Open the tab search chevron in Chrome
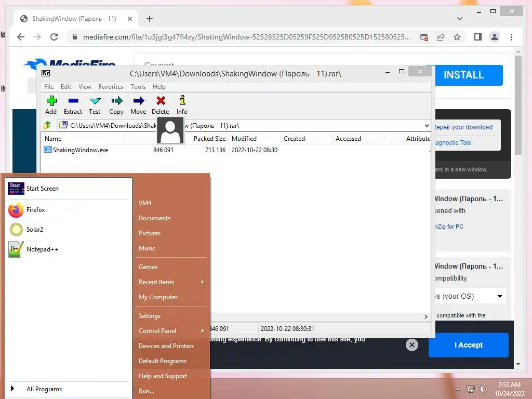The height and width of the screenshot is (399, 532). (x=459, y=19)
